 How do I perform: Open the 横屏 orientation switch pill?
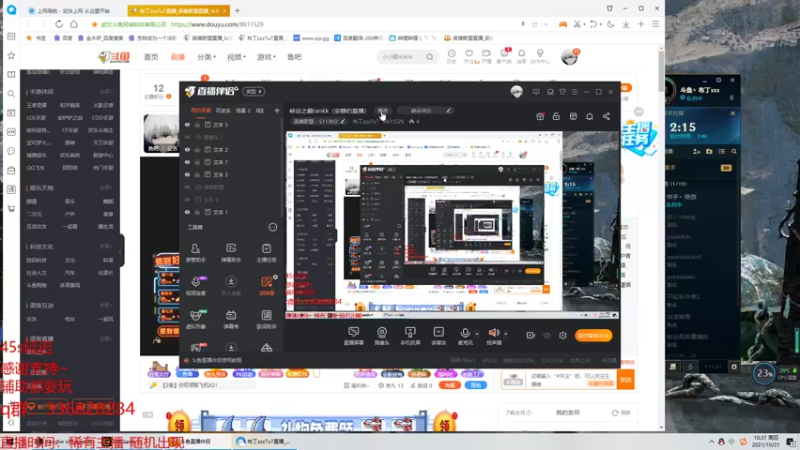[254, 91]
